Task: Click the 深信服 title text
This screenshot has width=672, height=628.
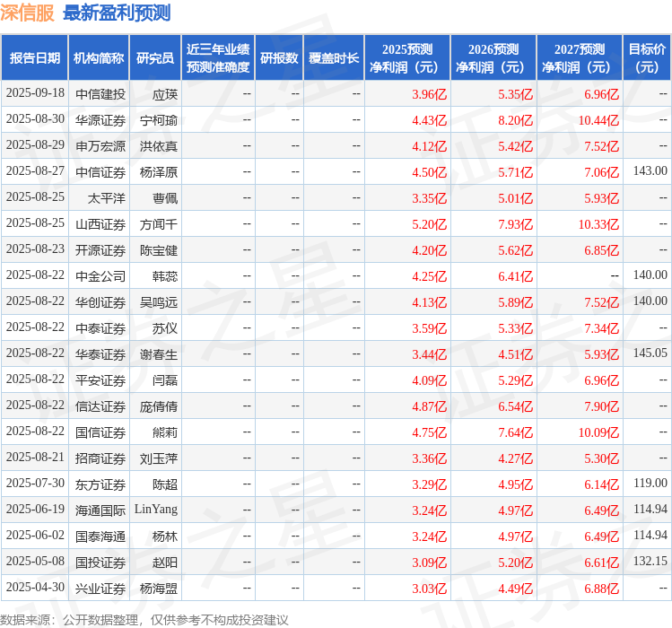Action: click(x=28, y=13)
